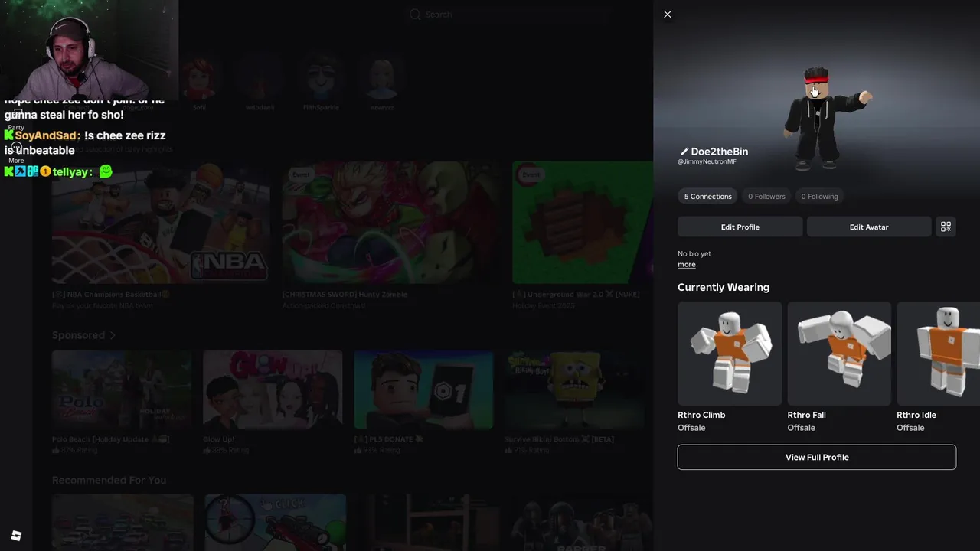The width and height of the screenshot is (980, 551).
Task: Open 0 Followers tab
Action: click(x=766, y=197)
